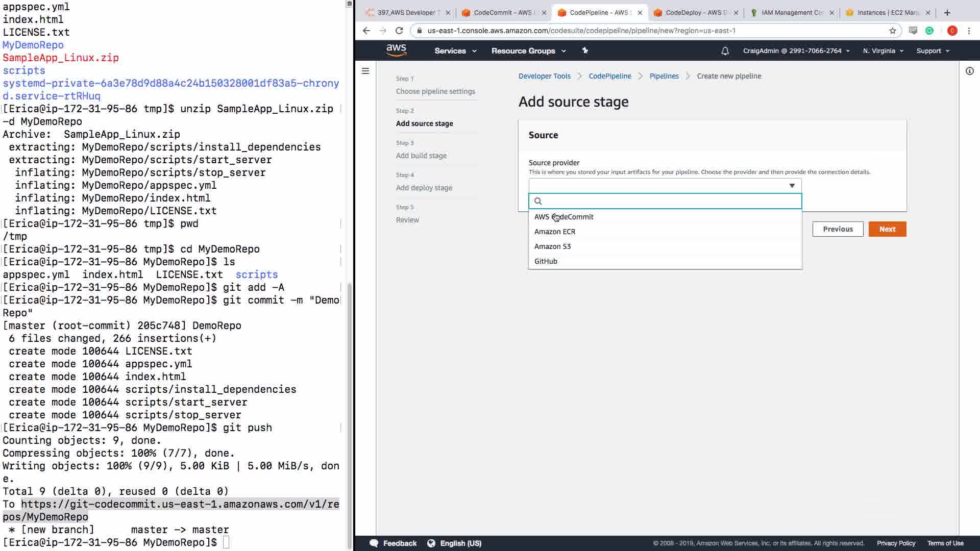
Task: Expand Resource Groups menu
Action: click(x=528, y=51)
